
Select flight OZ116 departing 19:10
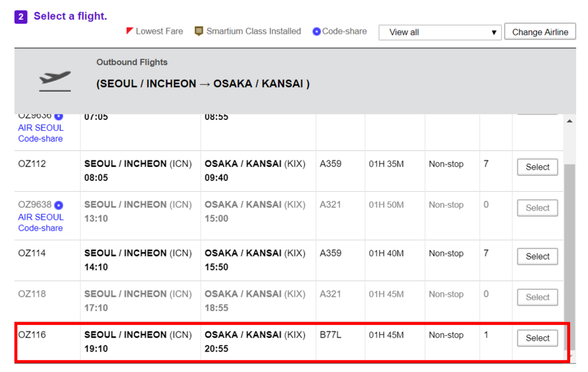pyautogui.click(x=537, y=338)
